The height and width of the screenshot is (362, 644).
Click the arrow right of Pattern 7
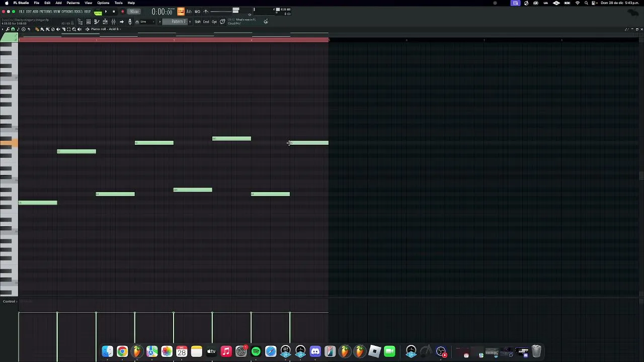[x=190, y=22]
